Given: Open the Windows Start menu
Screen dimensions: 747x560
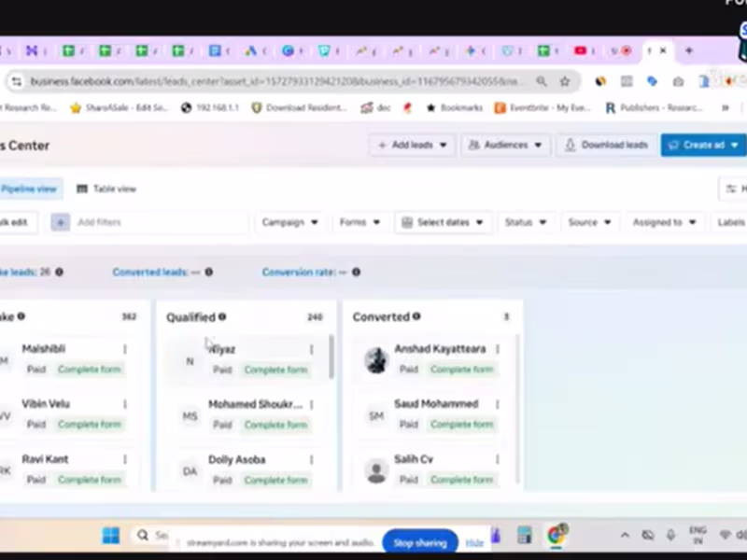Looking at the screenshot, I should click(x=109, y=535).
